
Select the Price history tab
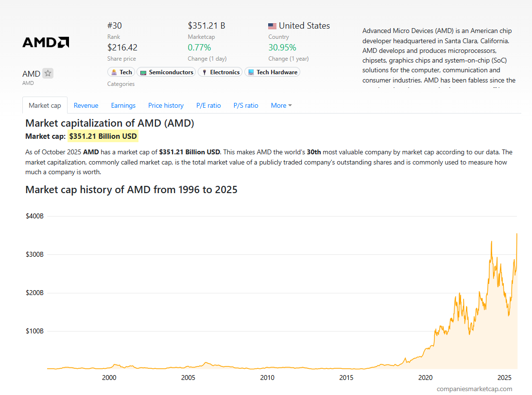pos(166,105)
